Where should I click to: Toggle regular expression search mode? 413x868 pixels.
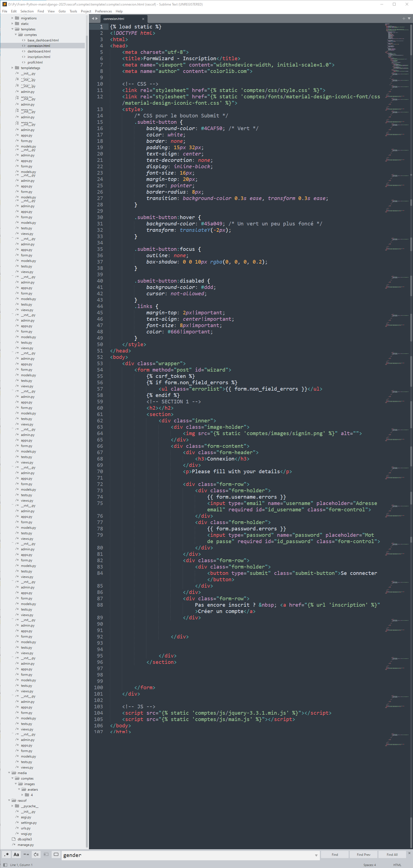tap(6, 855)
